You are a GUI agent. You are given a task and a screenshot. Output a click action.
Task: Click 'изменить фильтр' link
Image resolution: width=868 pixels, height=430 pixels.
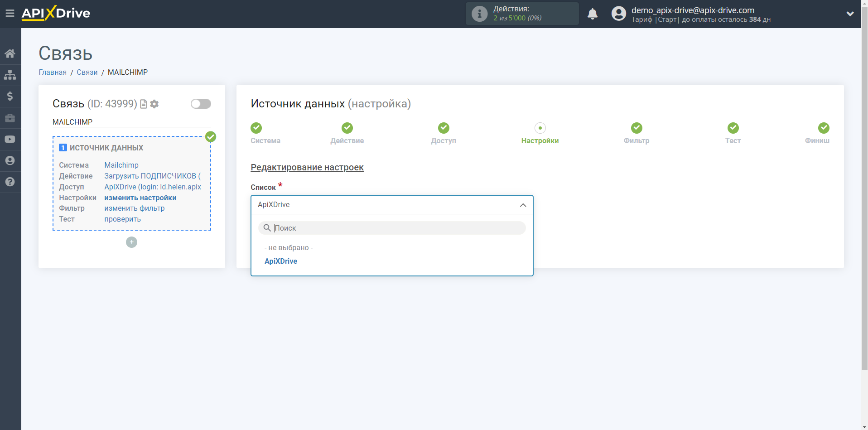coord(135,208)
